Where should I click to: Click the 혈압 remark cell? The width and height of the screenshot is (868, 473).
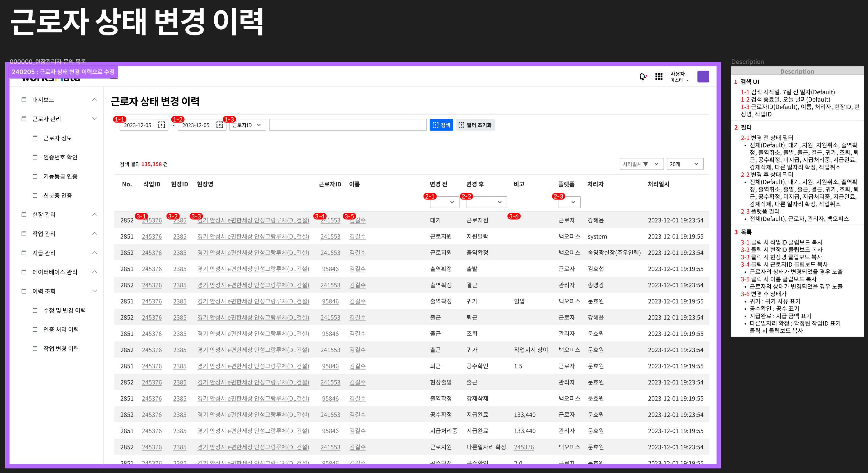coord(519,301)
